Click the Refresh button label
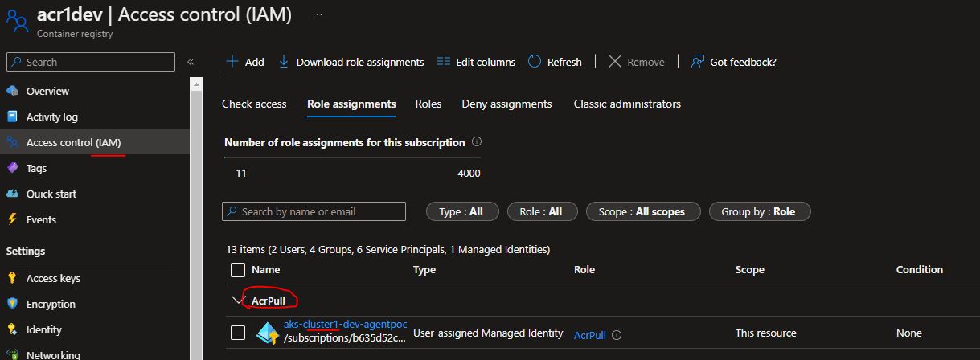The width and height of the screenshot is (980, 360). pyautogui.click(x=564, y=62)
